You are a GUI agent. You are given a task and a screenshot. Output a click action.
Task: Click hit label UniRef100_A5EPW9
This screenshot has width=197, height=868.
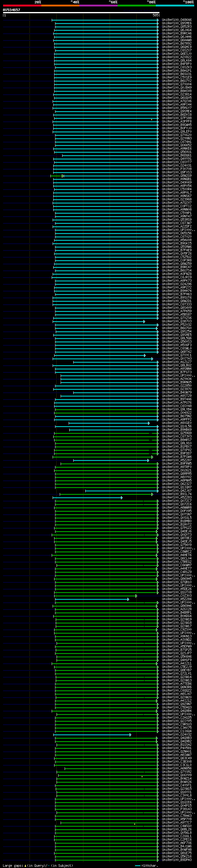177,646
